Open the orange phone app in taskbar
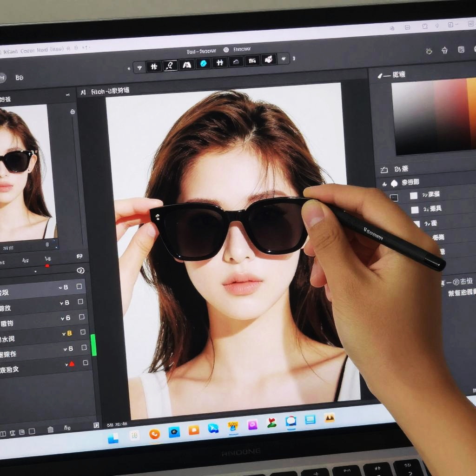Screen dimensions: 476x476 (x=154, y=434)
